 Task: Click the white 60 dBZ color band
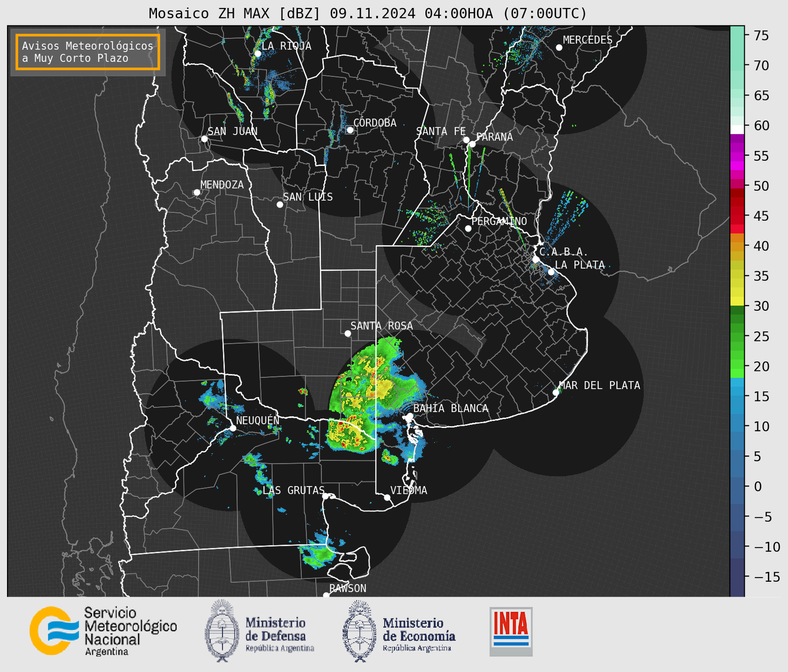click(737, 129)
